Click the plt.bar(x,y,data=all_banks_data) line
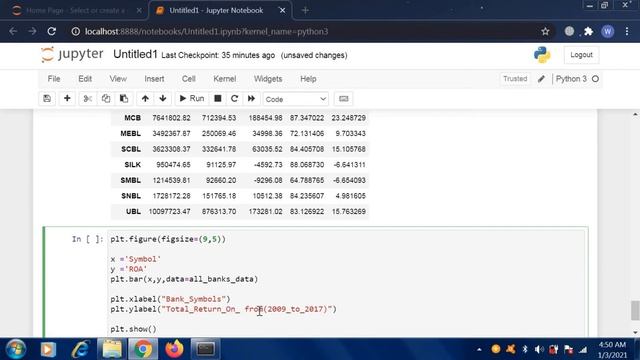 point(184,279)
